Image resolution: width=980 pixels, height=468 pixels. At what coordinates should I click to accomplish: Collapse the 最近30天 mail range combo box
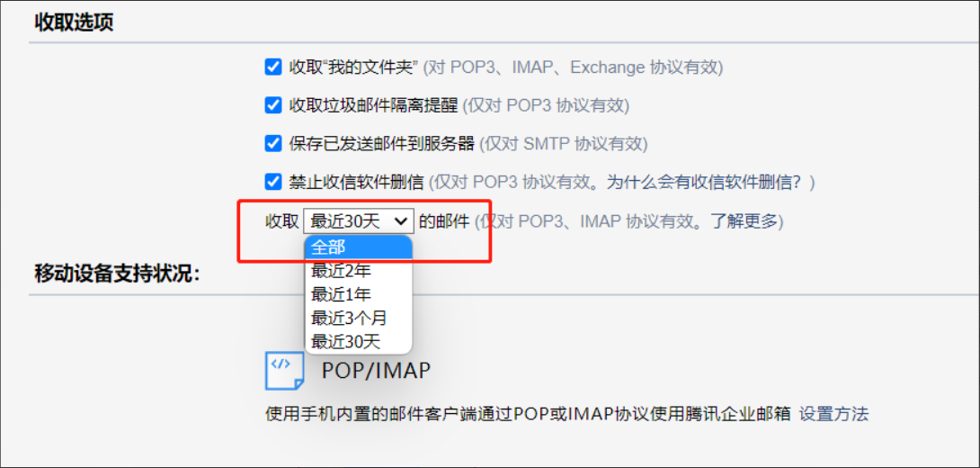(359, 220)
